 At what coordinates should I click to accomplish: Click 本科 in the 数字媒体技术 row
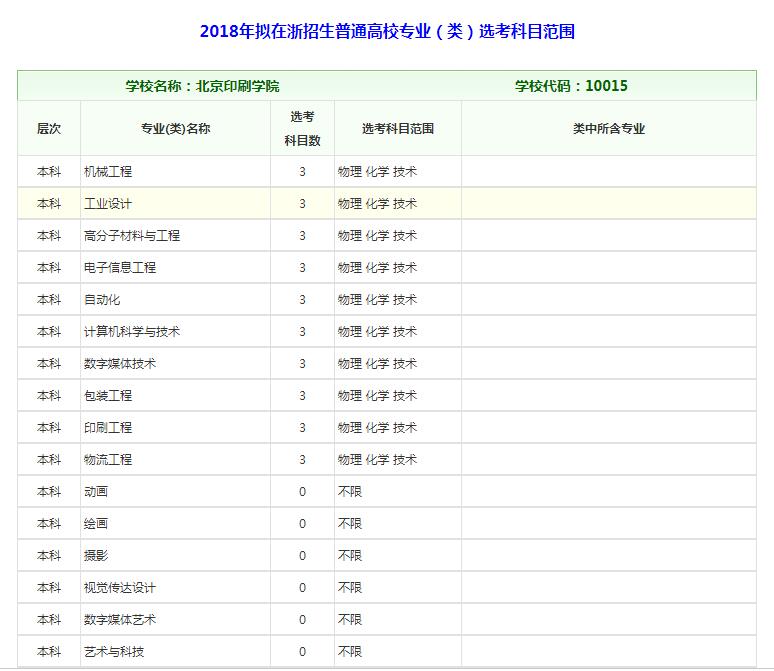click(x=49, y=364)
